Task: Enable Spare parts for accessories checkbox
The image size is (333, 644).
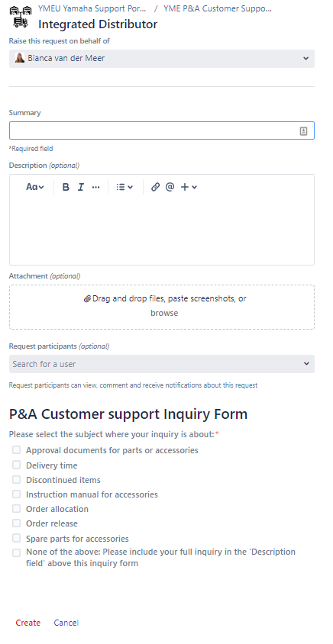Action: click(x=17, y=538)
